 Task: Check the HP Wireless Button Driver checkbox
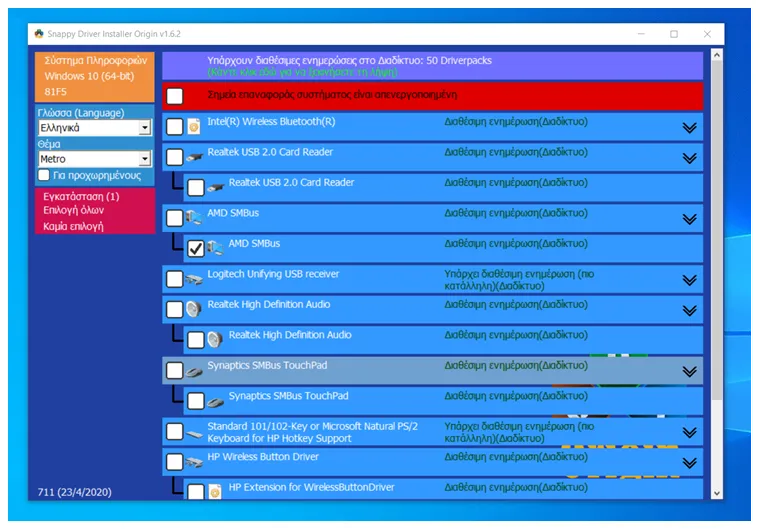(x=174, y=462)
